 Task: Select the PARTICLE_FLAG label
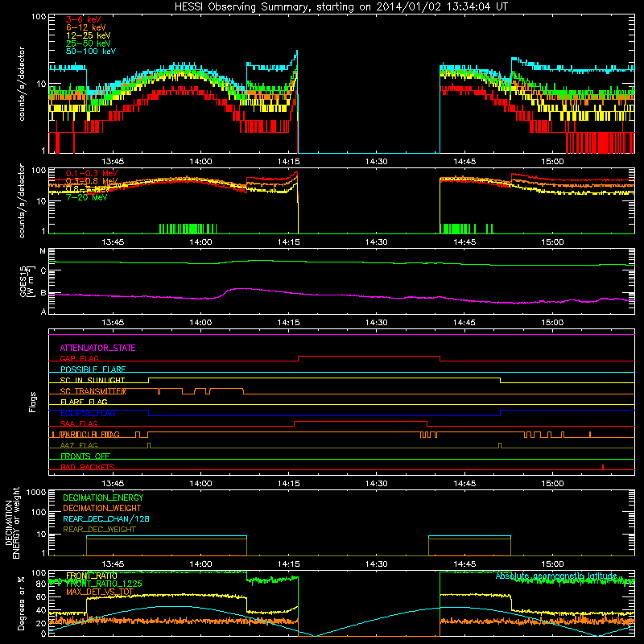pyautogui.click(x=89, y=435)
